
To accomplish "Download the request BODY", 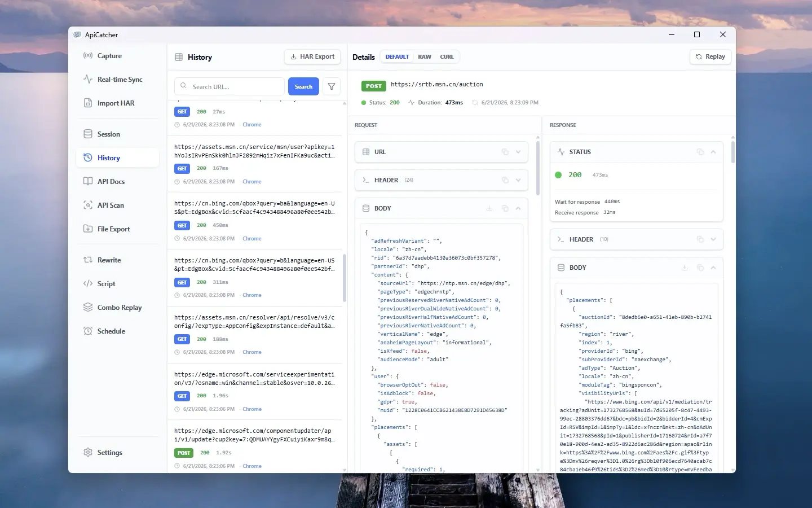I will pyautogui.click(x=489, y=208).
